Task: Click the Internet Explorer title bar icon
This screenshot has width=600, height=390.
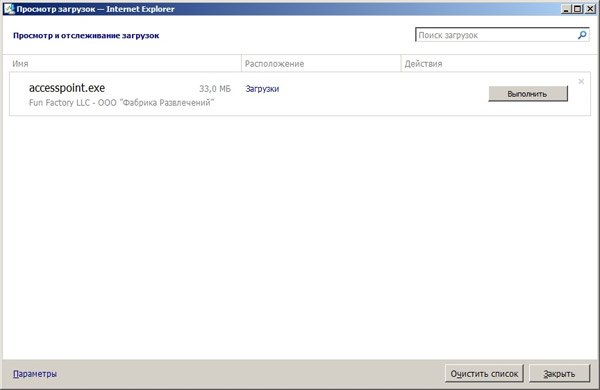Action: 9,9
